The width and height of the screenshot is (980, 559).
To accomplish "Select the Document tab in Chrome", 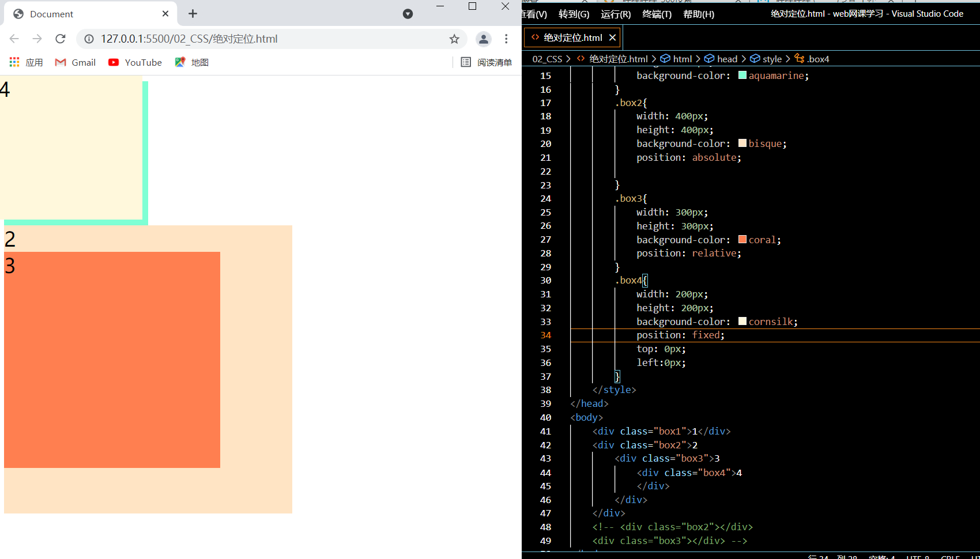I will tap(91, 14).
